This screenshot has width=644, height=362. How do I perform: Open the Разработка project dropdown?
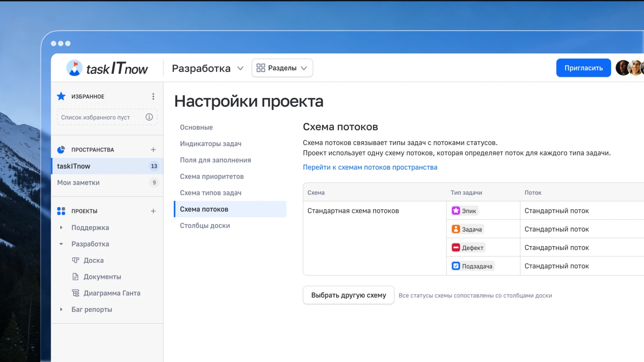point(208,68)
